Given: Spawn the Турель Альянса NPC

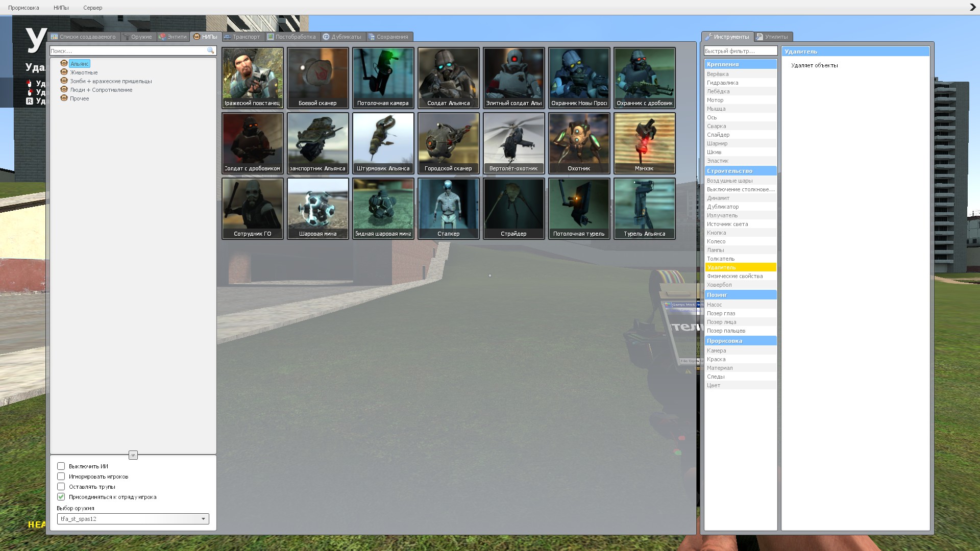Looking at the screenshot, I should point(644,209).
